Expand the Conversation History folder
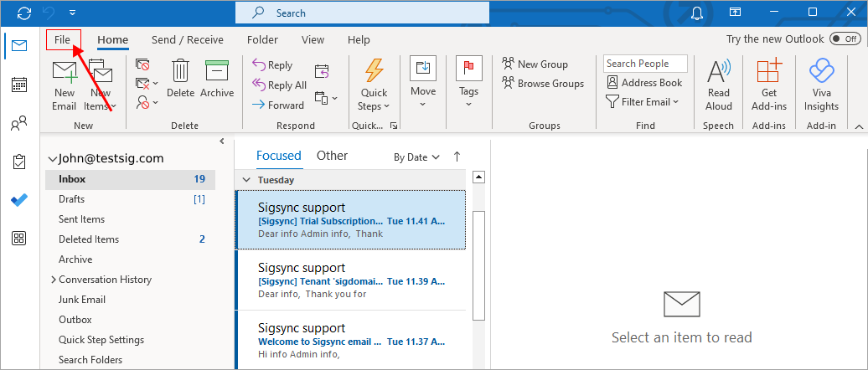This screenshot has height=370, width=868. click(54, 280)
